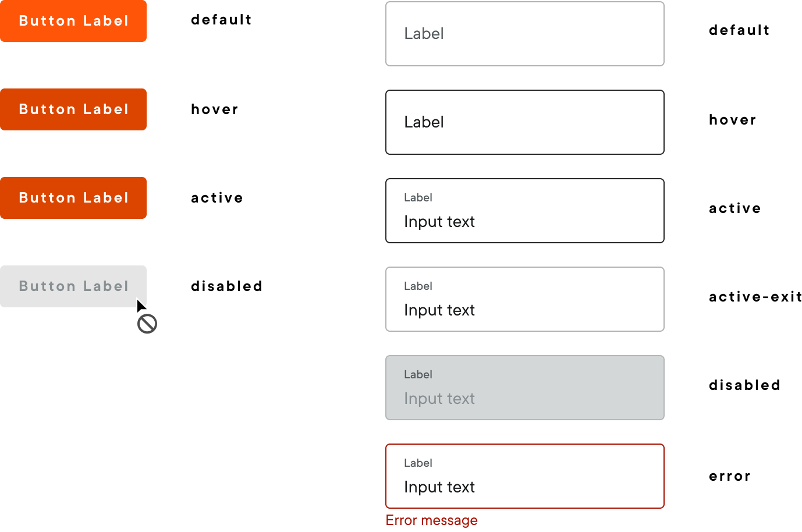Click the empty field with black Label text

524,122
